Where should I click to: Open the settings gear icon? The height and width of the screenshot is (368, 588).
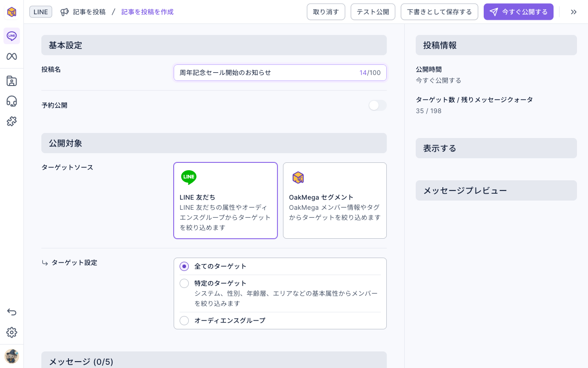pos(11,333)
